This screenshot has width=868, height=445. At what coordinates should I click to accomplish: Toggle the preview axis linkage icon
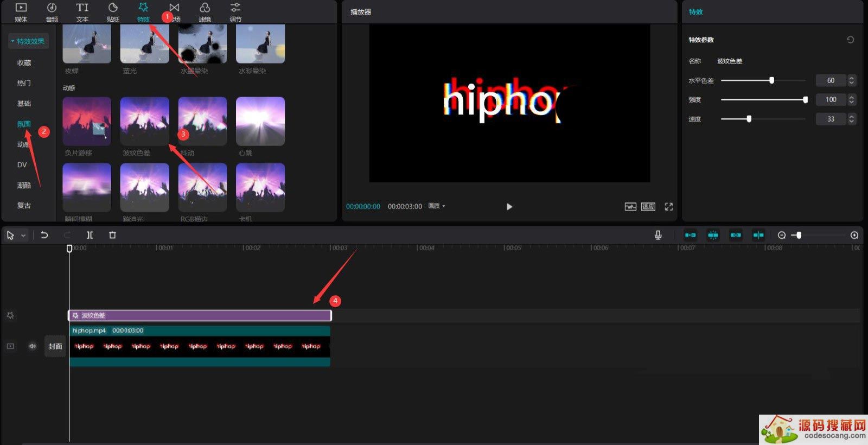758,235
